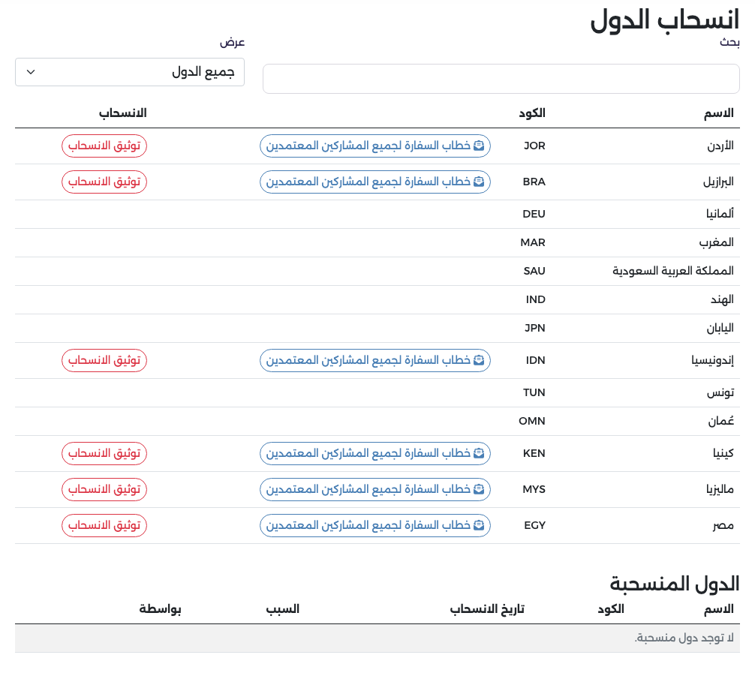Focus the بحث search field
The width and height of the screenshot is (755, 700).
[501, 79]
